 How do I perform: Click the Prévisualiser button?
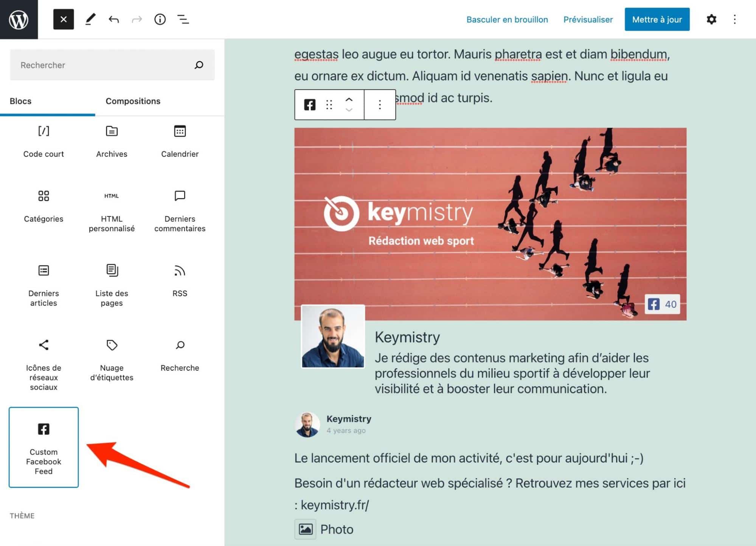pos(588,19)
